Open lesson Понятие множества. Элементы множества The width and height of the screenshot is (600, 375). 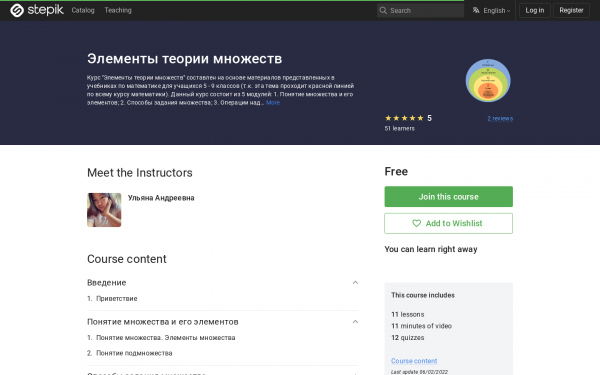(x=165, y=338)
